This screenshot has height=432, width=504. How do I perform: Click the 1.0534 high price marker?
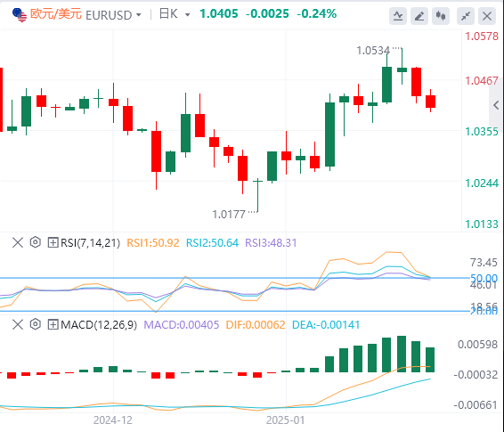[373, 51]
